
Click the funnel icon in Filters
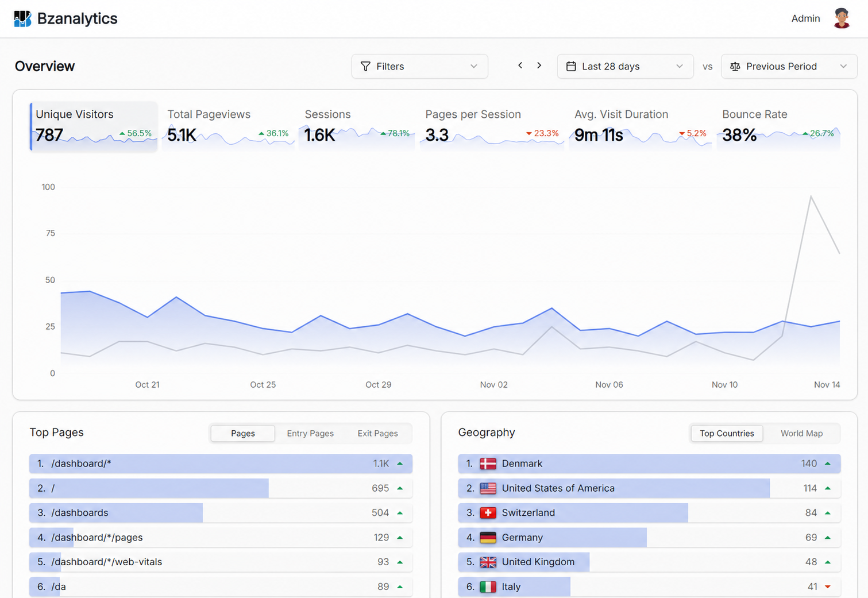click(365, 67)
